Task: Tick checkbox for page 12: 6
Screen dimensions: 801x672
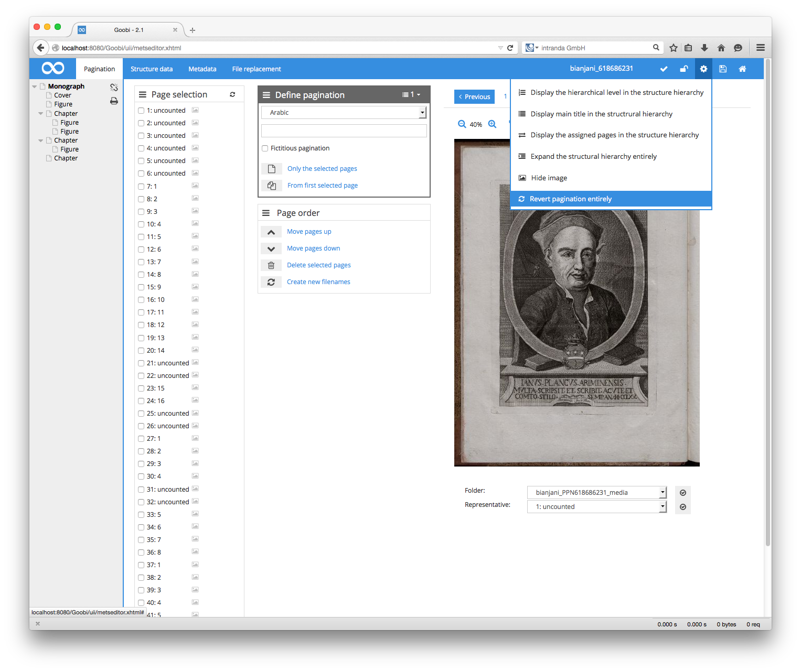Action: tap(141, 250)
